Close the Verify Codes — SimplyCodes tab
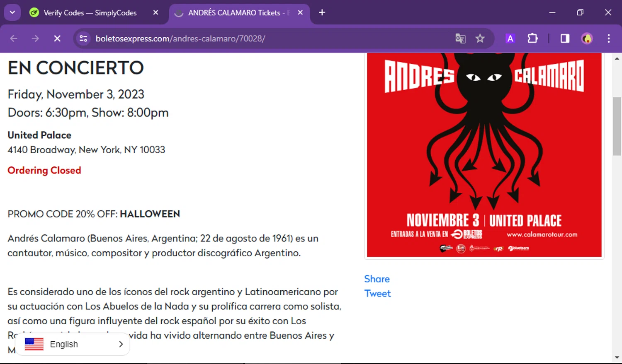This screenshot has height=364, width=622. click(x=156, y=13)
